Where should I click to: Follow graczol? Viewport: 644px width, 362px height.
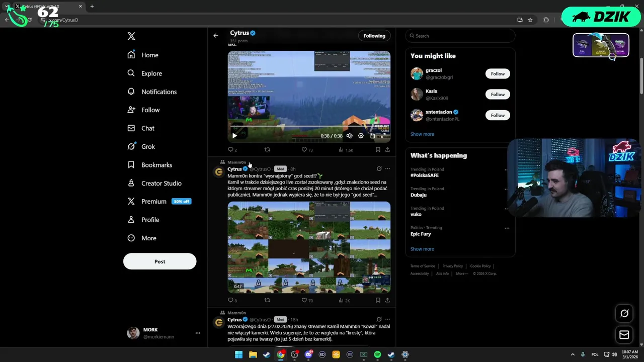498,74
